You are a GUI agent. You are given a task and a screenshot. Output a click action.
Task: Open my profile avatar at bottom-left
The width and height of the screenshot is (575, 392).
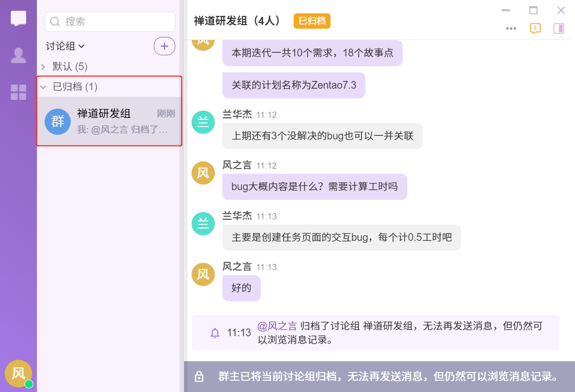click(x=18, y=373)
